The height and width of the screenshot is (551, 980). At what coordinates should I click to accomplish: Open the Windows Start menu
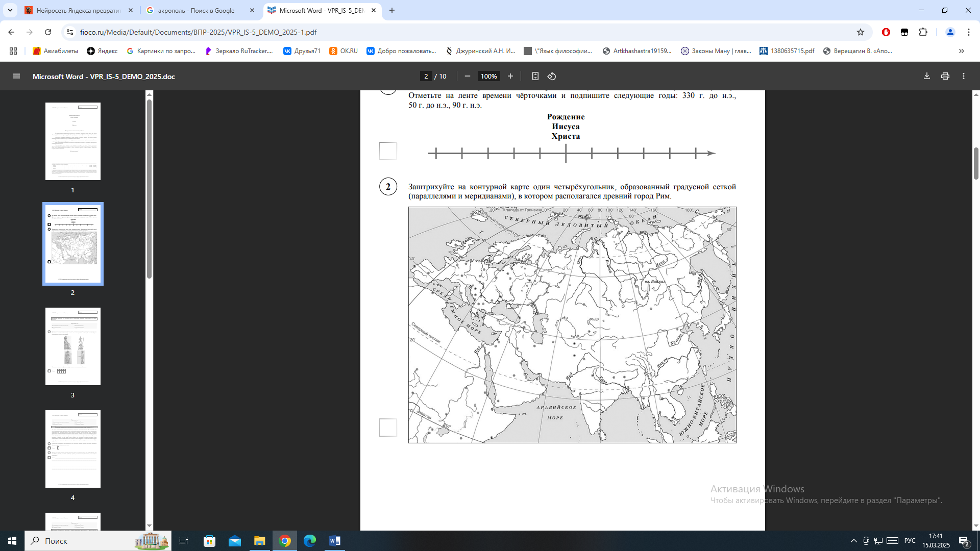pos(12,541)
